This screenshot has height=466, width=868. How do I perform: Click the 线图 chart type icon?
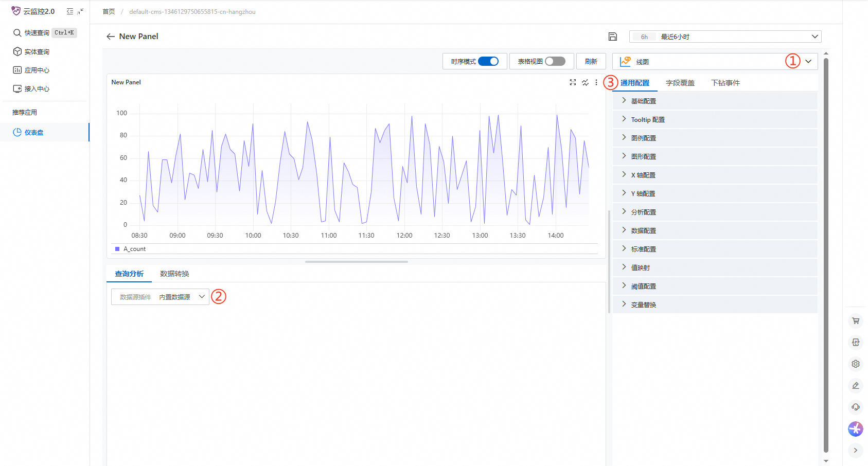click(x=625, y=61)
